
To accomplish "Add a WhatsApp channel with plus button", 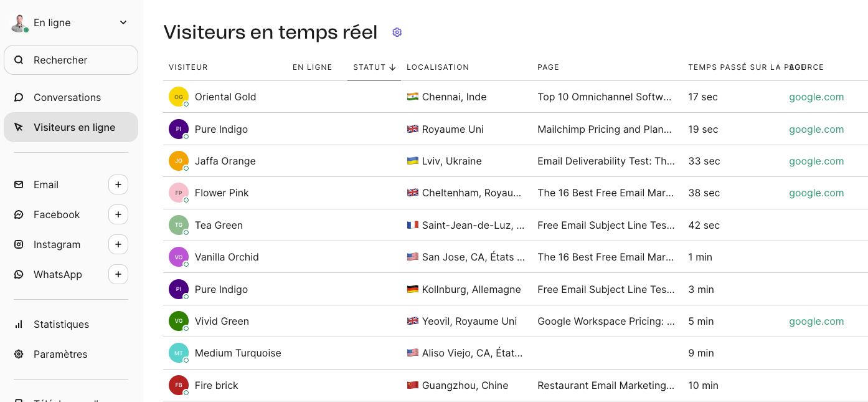I will pos(118,274).
